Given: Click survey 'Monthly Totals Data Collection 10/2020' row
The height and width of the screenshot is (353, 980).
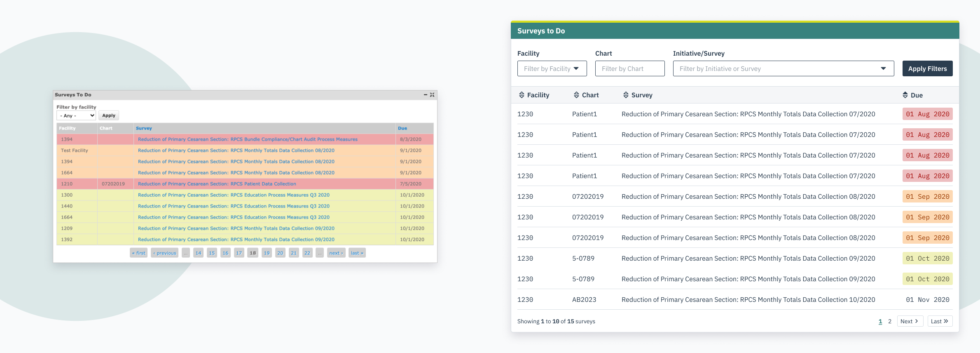Looking at the screenshot, I should point(748,300).
